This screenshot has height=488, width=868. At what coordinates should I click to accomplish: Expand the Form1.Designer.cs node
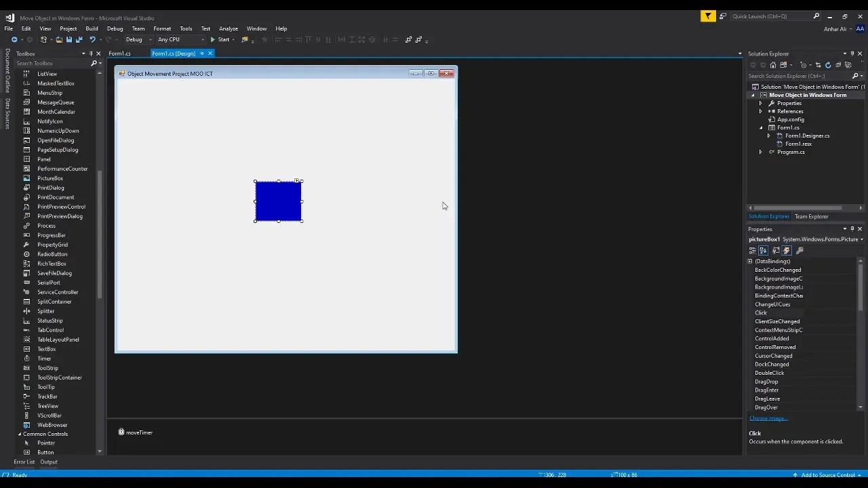pyautogui.click(x=768, y=136)
